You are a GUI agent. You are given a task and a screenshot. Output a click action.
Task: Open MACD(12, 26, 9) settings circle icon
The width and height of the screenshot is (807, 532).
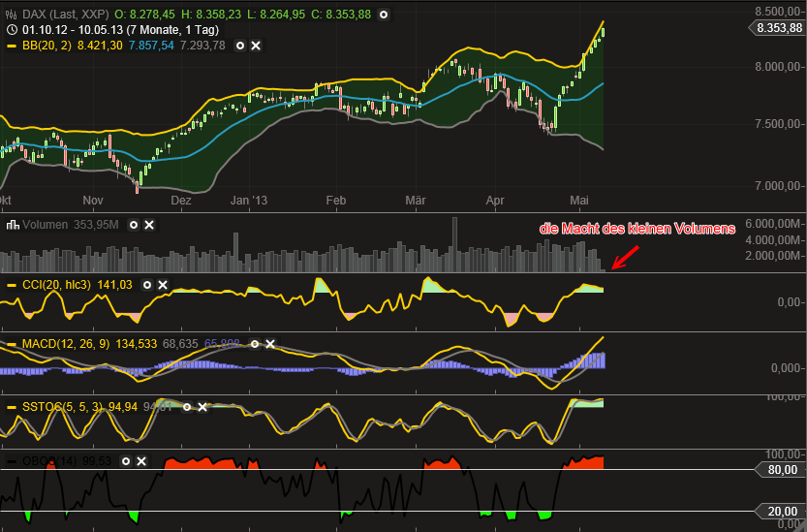point(255,344)
